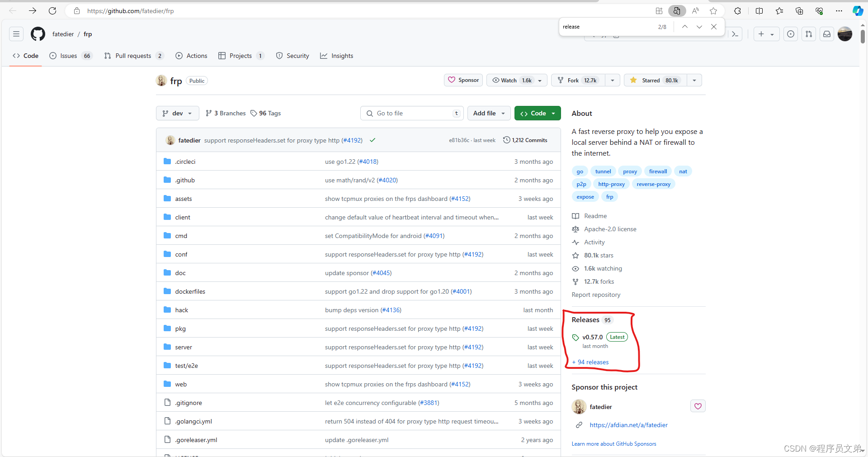Open the + 94 releases link
Image resolution: width=868 pixels, height=457 pixels.
click(x=590, y=362)
